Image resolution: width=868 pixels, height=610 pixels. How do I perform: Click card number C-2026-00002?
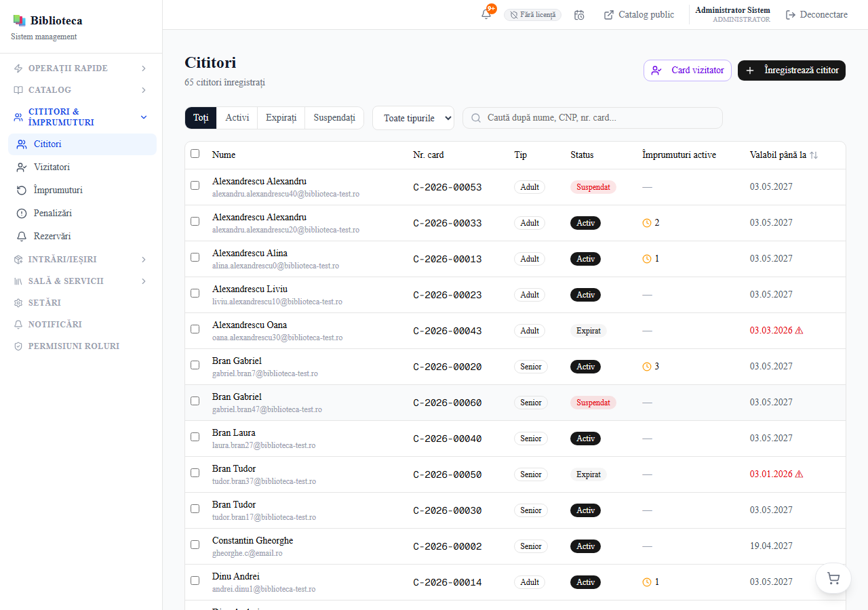[x=448, y=547]
